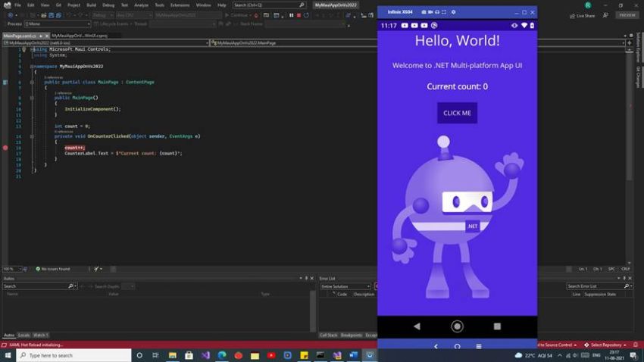Click the Task View taskbar icon
The height and width of the screenshot is (362, 644).
pos(155,355)
